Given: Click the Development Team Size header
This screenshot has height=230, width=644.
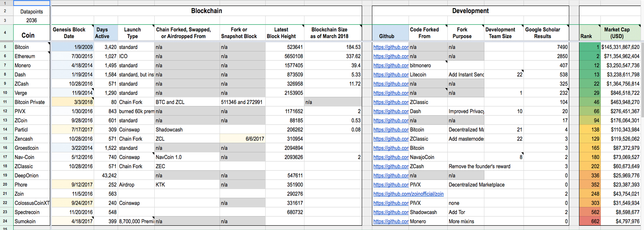Looking at the screenshot, I should (x=504, y=32).
